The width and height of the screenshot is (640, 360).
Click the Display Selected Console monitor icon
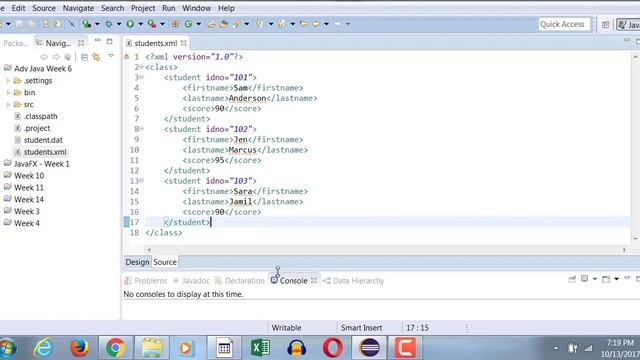click(x=584, y=279)
